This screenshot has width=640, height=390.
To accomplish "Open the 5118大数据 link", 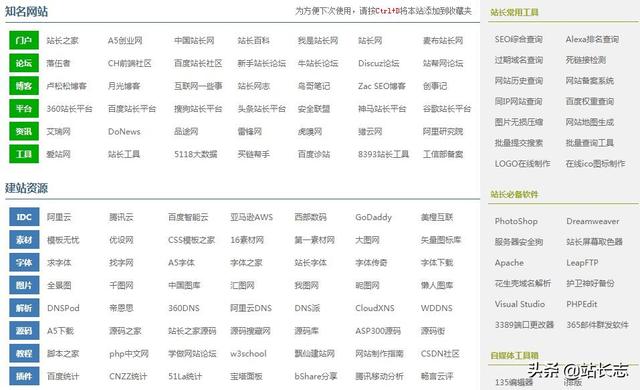I will (196, 154).
